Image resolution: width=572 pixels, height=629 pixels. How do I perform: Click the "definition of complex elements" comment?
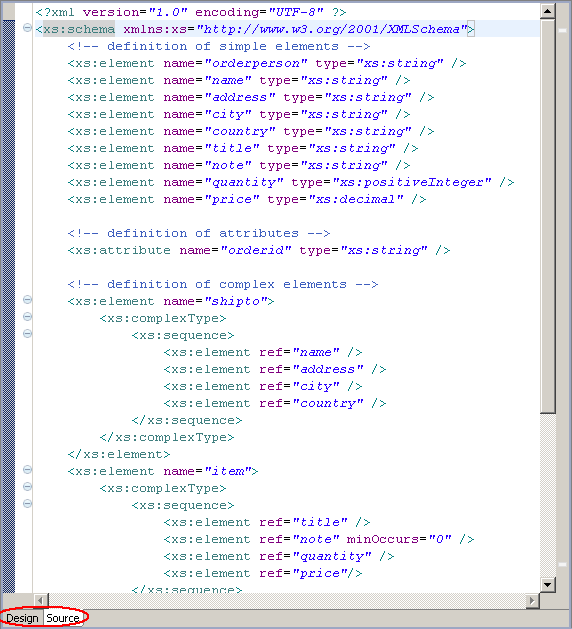pos(223,284)
